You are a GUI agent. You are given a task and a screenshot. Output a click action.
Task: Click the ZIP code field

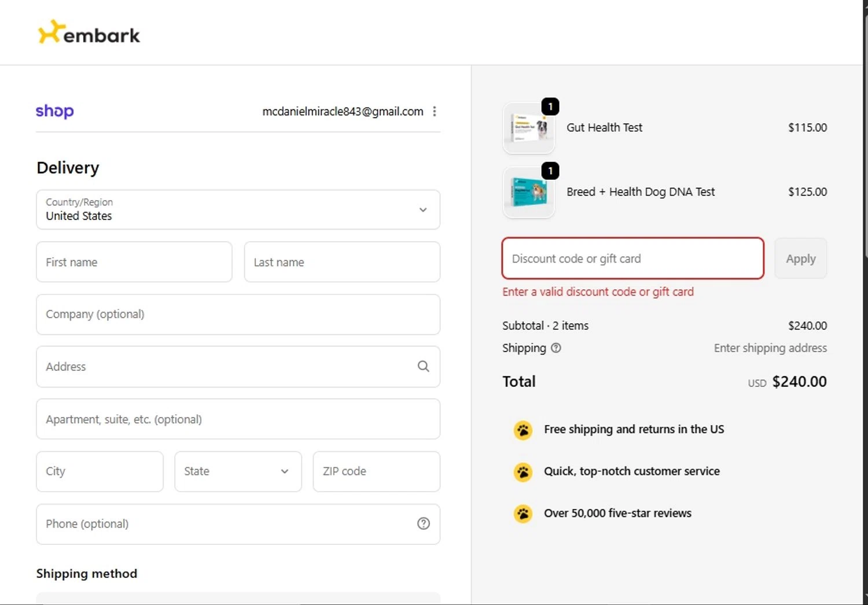pos(376,471)
